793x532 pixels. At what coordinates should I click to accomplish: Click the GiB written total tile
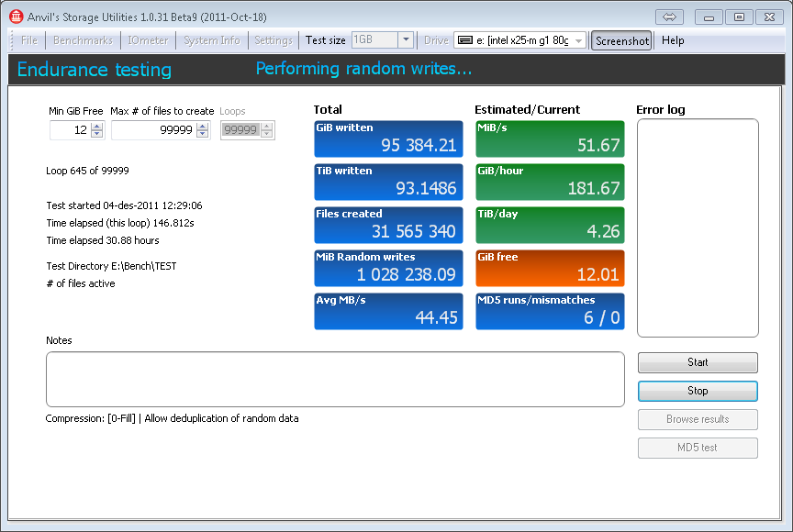coord(388,139)
